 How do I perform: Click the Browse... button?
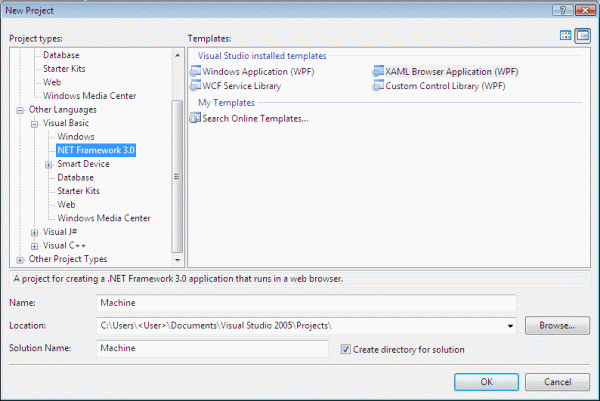pos(557,326)
